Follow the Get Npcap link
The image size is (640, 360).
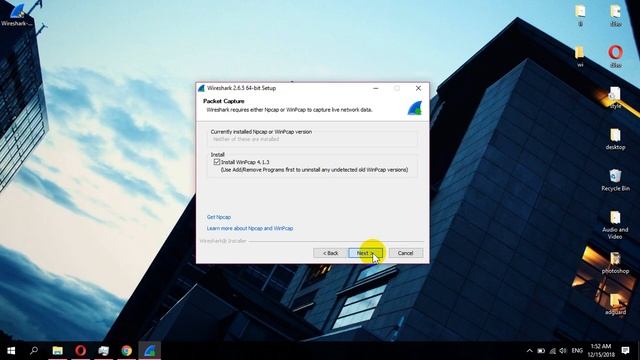[x=219, y=217]
